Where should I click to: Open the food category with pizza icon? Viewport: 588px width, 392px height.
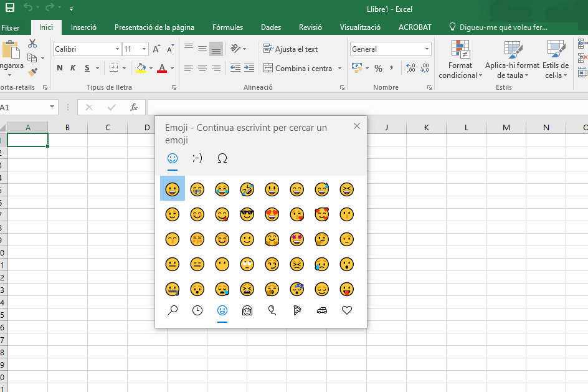[297, 310]
